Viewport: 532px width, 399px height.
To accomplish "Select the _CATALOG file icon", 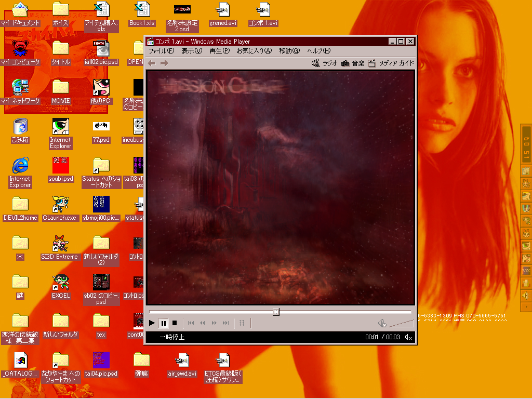I will (20, 365).
